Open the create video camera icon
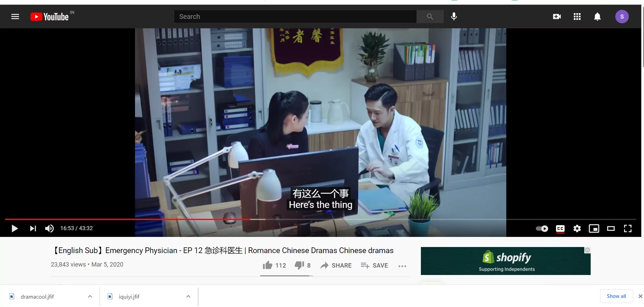 click(x=557, y=17)
